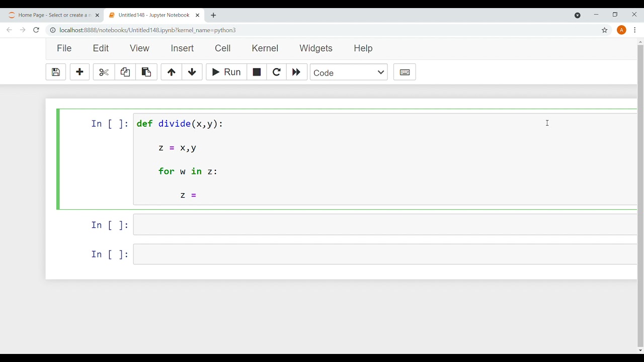Cut selected cells with scissors icon
The image size is (644, 362).
click(x=104, y=72)
